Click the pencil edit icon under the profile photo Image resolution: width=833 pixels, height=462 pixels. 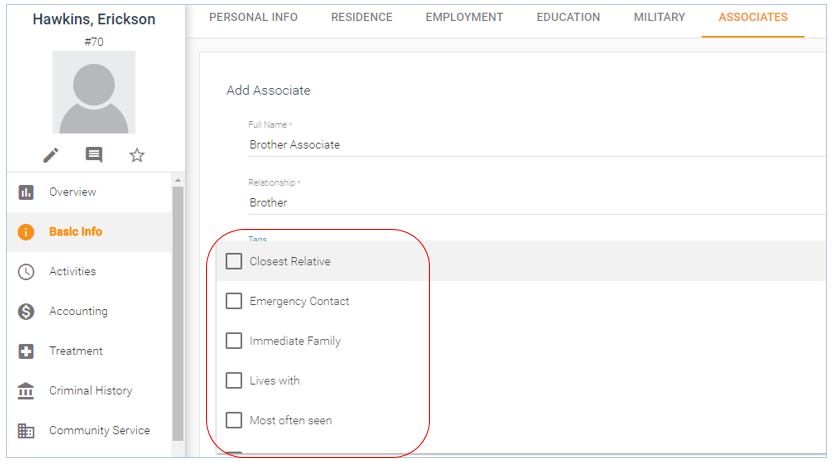[x=51, y=155]
